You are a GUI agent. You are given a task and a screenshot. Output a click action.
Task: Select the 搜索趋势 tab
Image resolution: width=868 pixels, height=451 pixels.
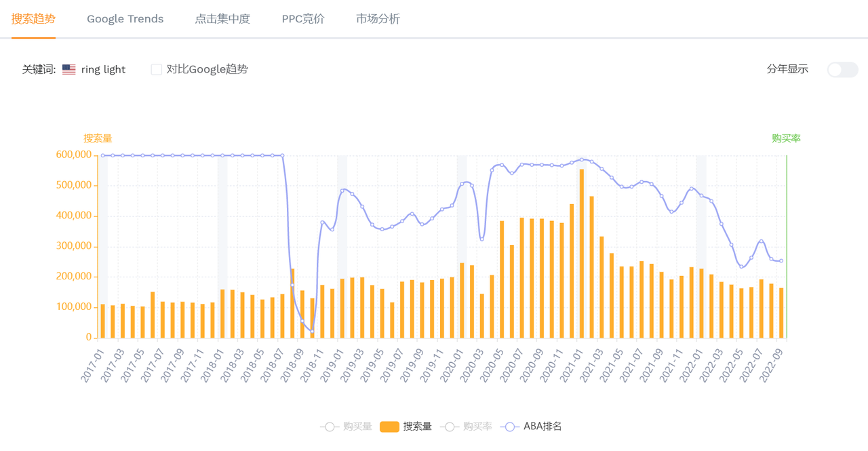coord(33,19)
